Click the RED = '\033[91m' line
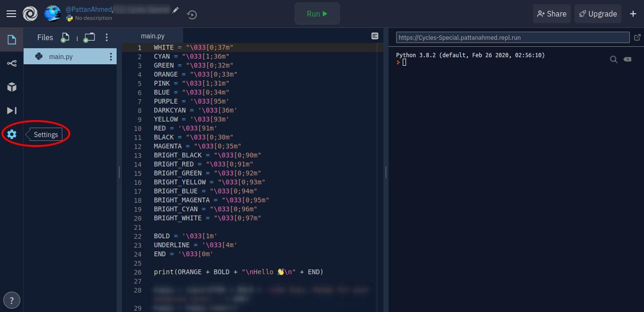The height and width of the screenshot is (312, 644). [x=186, y=129]
